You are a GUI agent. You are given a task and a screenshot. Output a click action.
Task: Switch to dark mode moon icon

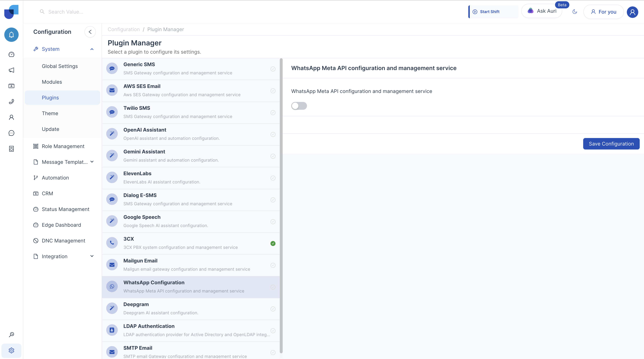click(x=575, y=12)
